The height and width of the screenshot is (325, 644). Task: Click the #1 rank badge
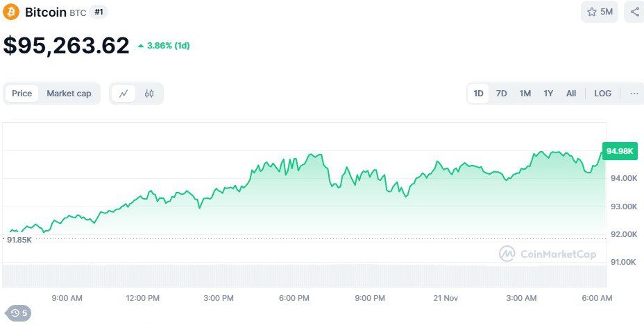point(99,12)
